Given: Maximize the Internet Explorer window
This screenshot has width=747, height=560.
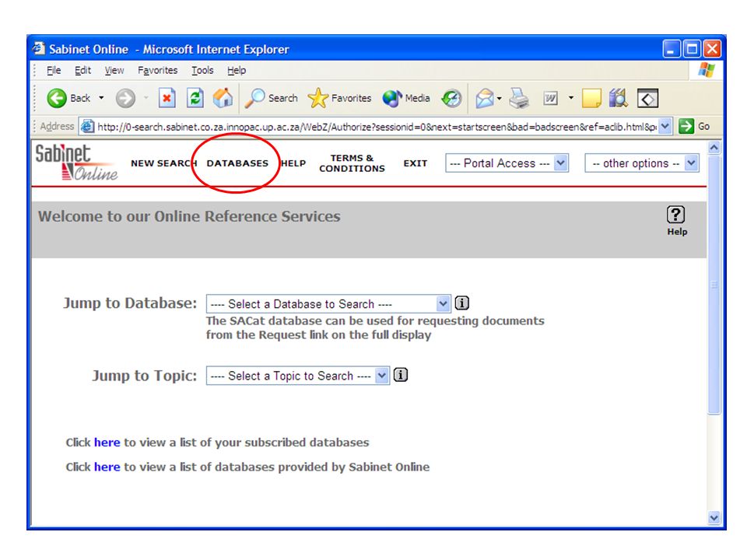Looking at the screenshot, I should click(692, 48).
